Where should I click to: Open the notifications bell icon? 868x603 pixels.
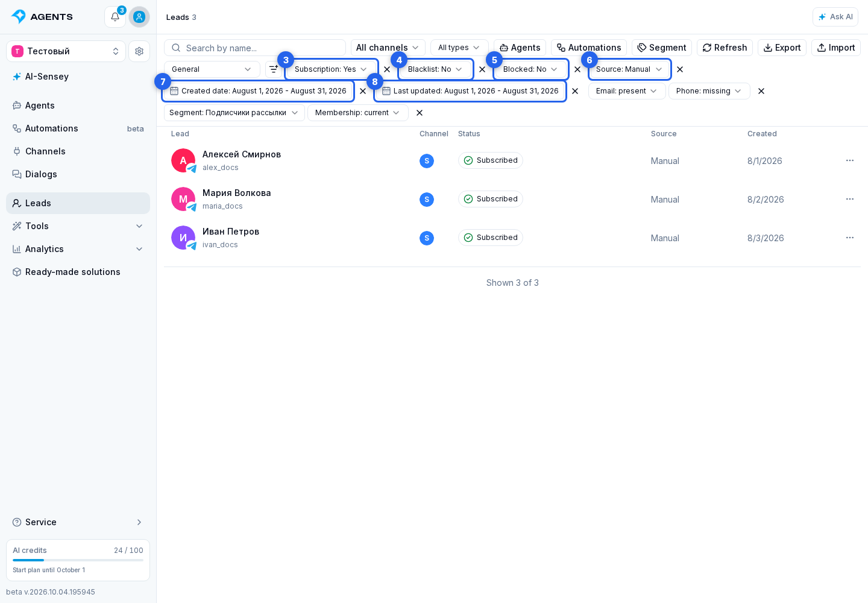click(115, 17)
